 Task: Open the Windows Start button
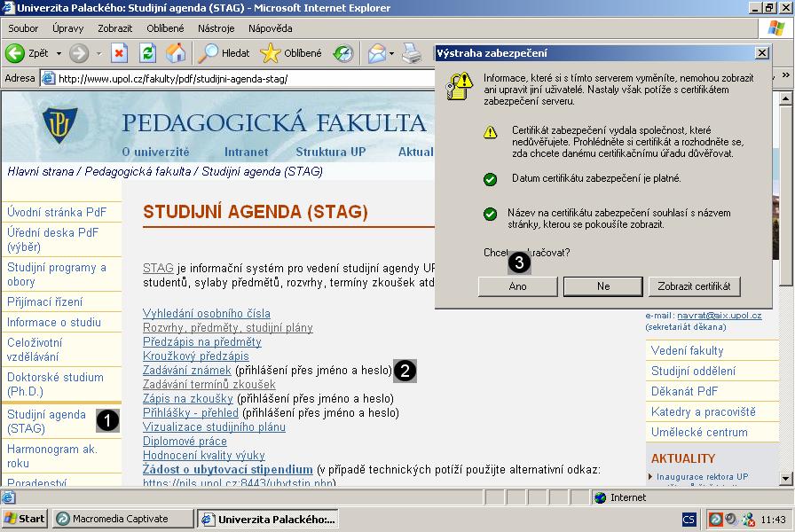[25, 519]
